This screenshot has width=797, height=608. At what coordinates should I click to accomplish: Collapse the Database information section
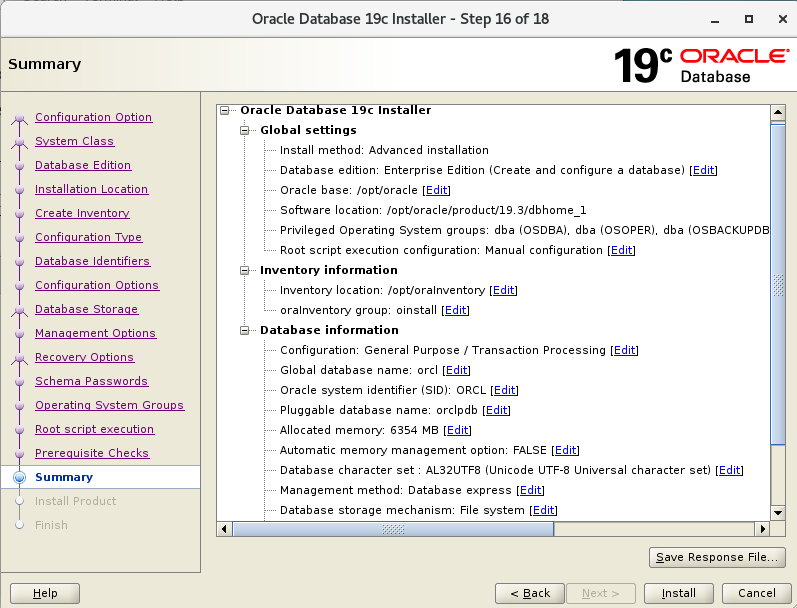coord(244,330)
